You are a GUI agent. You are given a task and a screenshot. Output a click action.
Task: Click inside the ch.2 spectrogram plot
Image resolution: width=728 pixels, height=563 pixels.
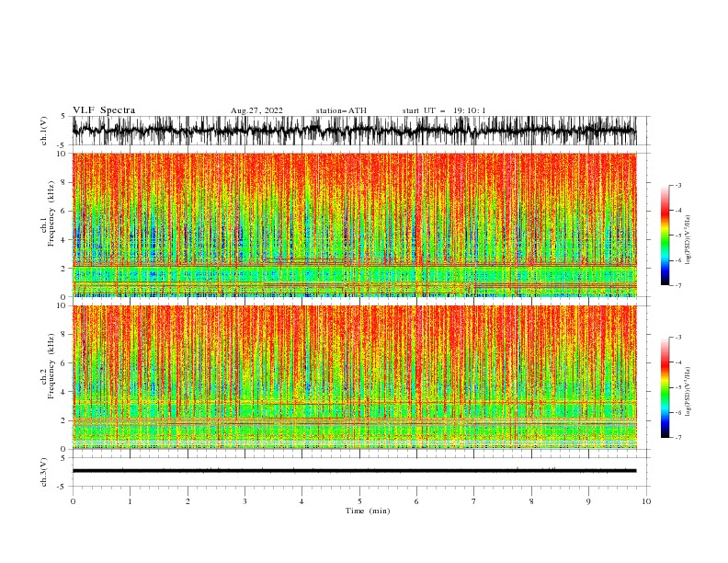(x=354, y=377)
